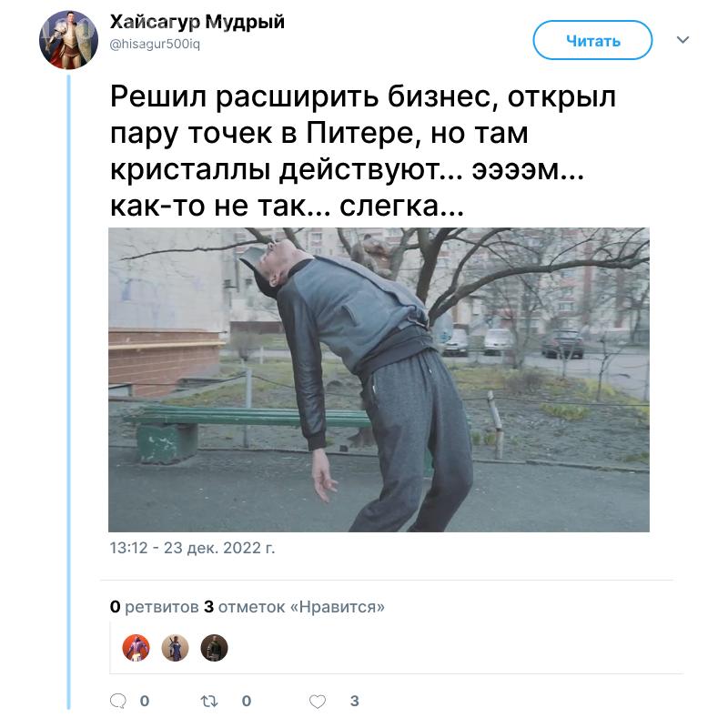Open first liker's red avatar
This screenshot has height=728, width=728.
(136, 648)
